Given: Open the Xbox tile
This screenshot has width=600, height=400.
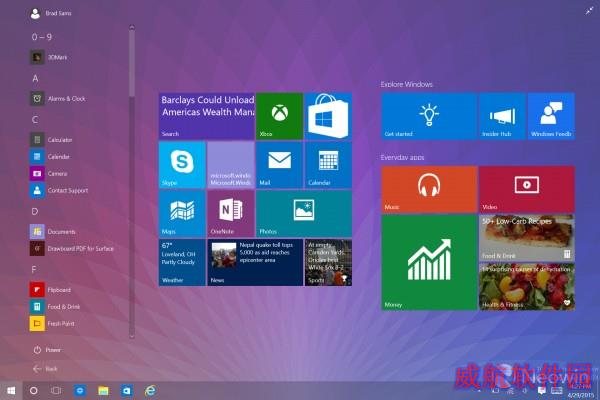Looking at the screenshot, I should tap(279, 116).
